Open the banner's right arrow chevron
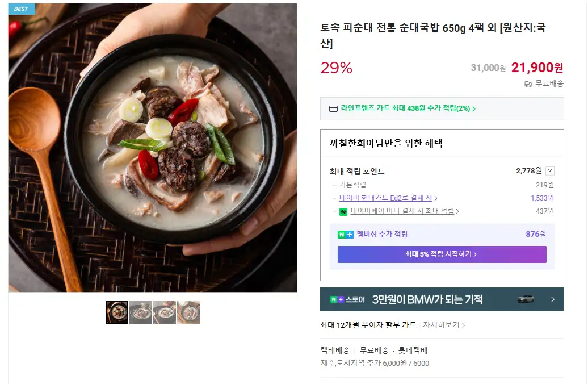This screenshot has width=588, height=384. (x=552, y=299)
